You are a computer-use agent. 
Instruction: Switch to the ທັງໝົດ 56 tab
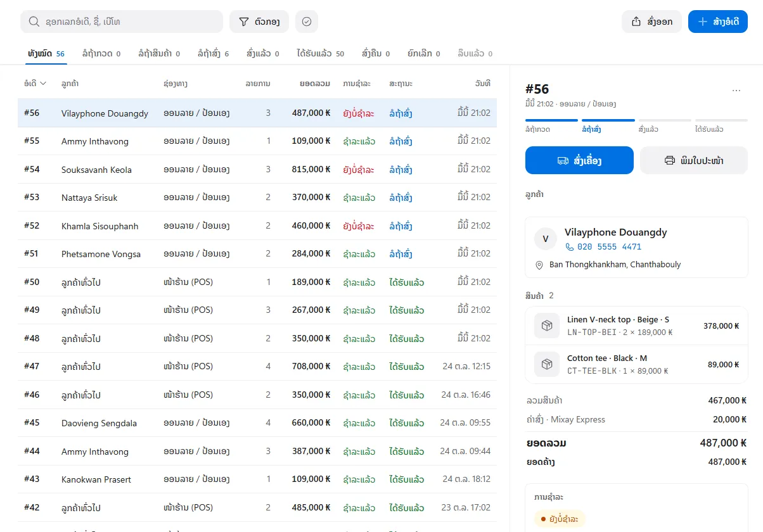pyautogui.click(x=46, y=54)
